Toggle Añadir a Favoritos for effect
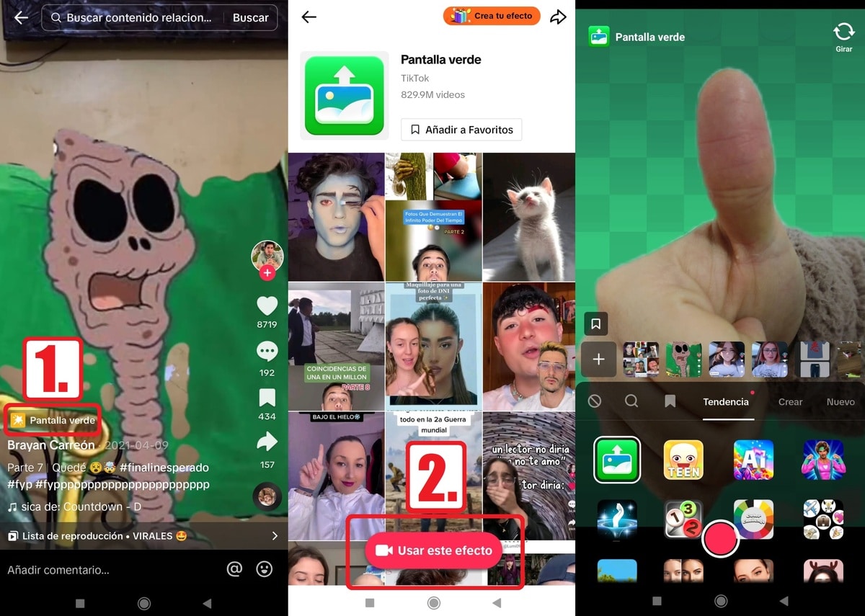This screenshot has width=865, height=616. tap(461, 130)
